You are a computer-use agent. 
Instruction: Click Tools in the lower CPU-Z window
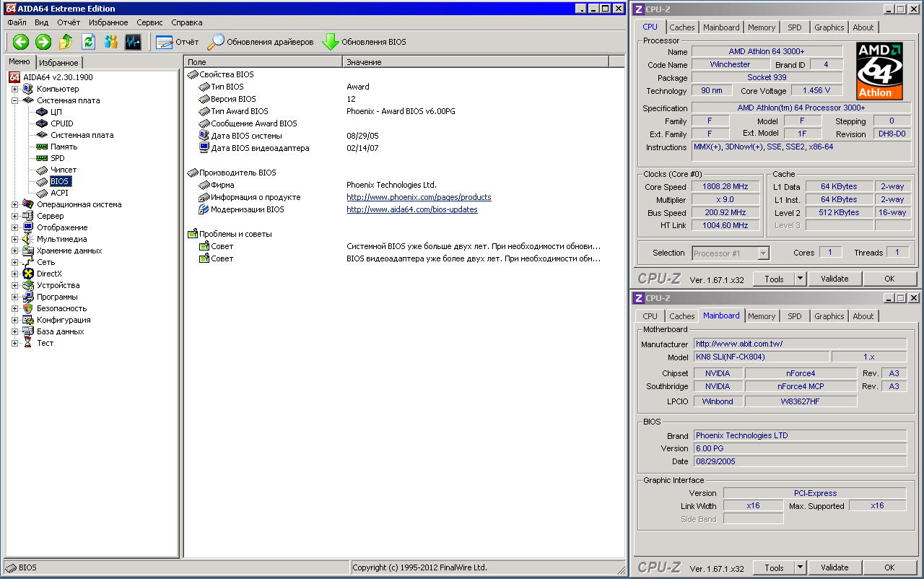(774, 567)
